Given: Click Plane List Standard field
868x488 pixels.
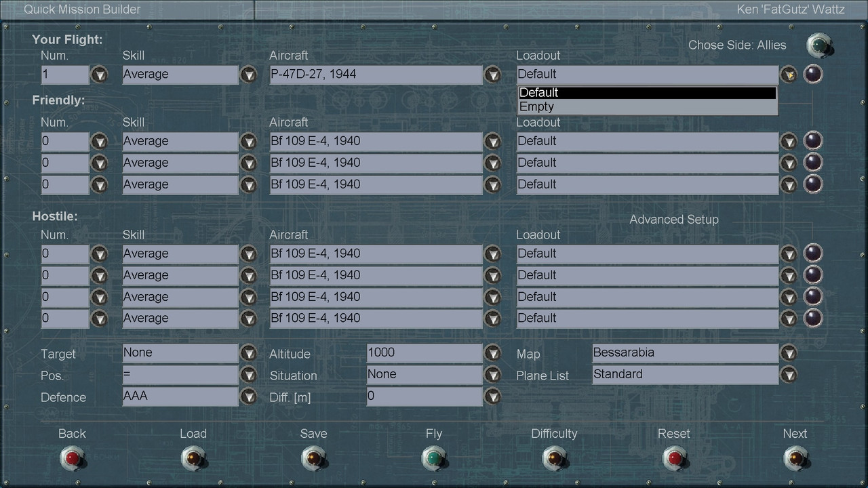Looking at the screenshot, I should (x=685, y=375).
